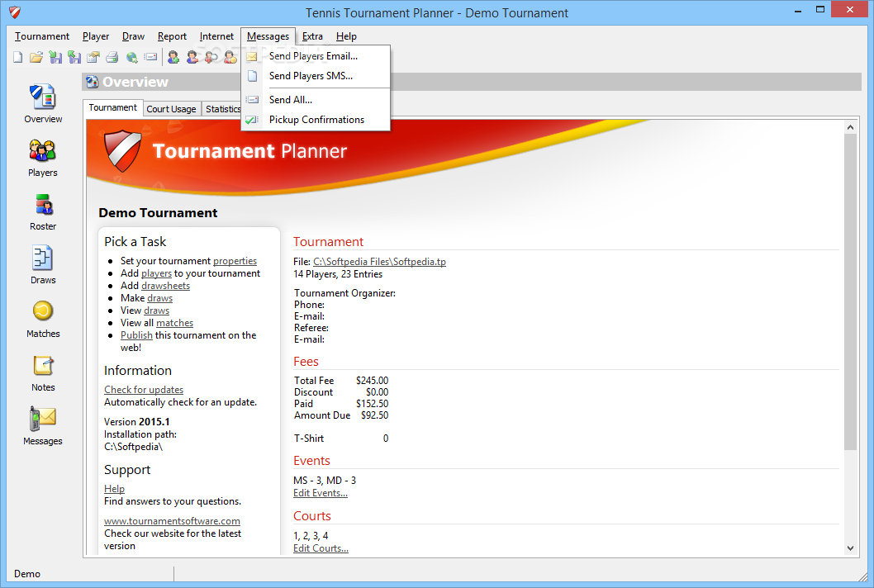This screenshot has width=874, height=588.
Task: Open the Help menu
Action: [x=346, y=36]
